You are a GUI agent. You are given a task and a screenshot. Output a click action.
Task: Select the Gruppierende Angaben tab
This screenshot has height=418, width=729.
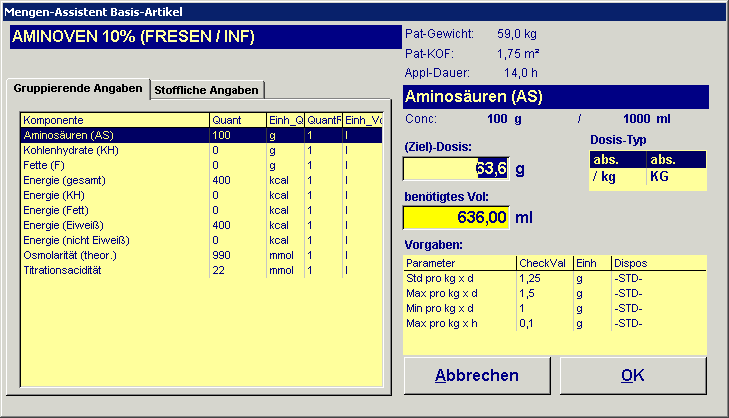[78, 88]
